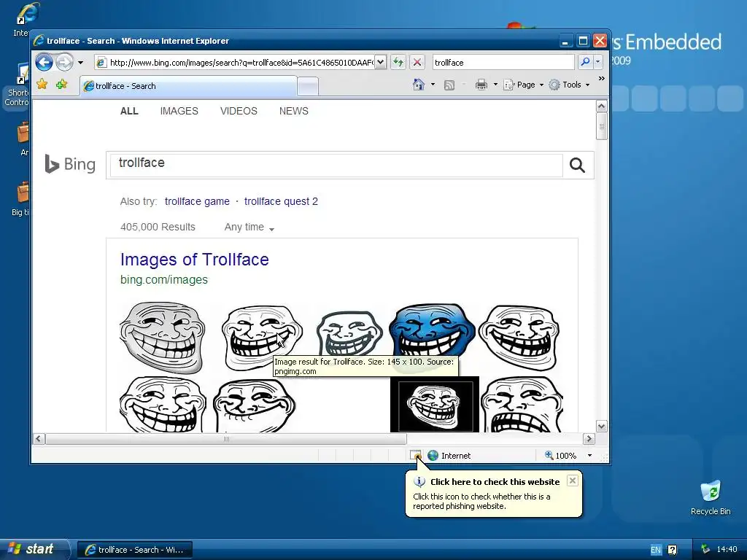The image size is (747, 560).
Task: Click the horizontal scrollbar left arrow
Action: [39, 438]
